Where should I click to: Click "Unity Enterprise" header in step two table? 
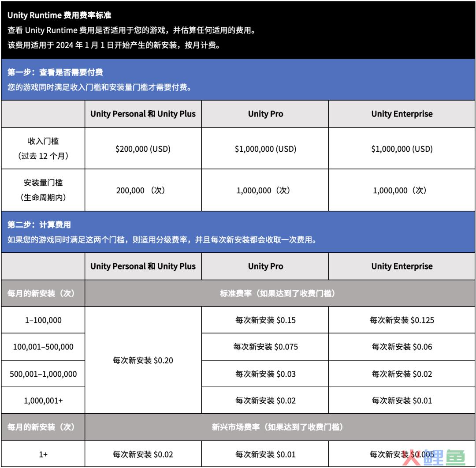402,266
